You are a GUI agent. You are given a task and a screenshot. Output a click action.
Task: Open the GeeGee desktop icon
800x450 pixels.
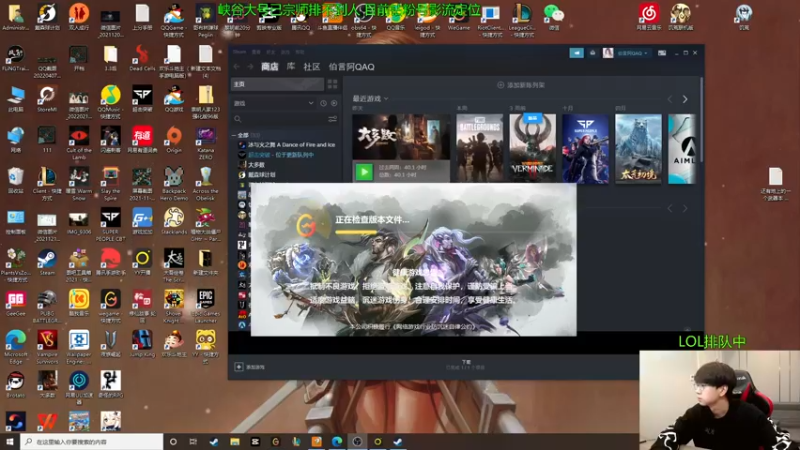click(15, 303)
